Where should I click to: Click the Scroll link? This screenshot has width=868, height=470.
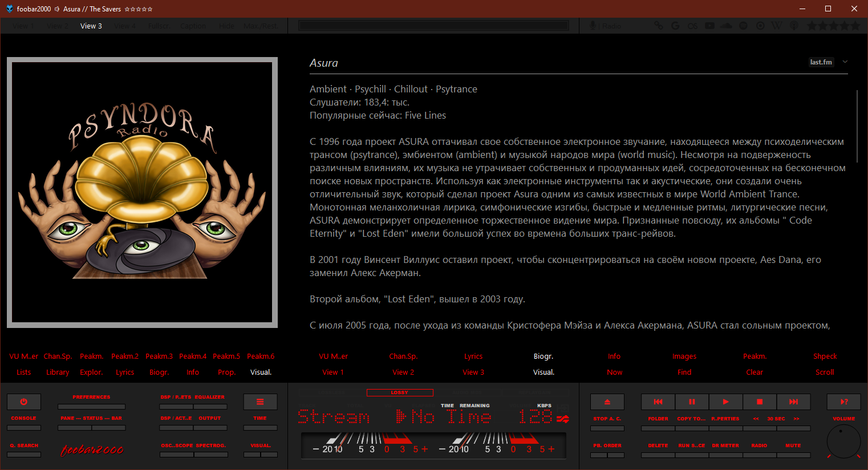(x=825, y=372)
